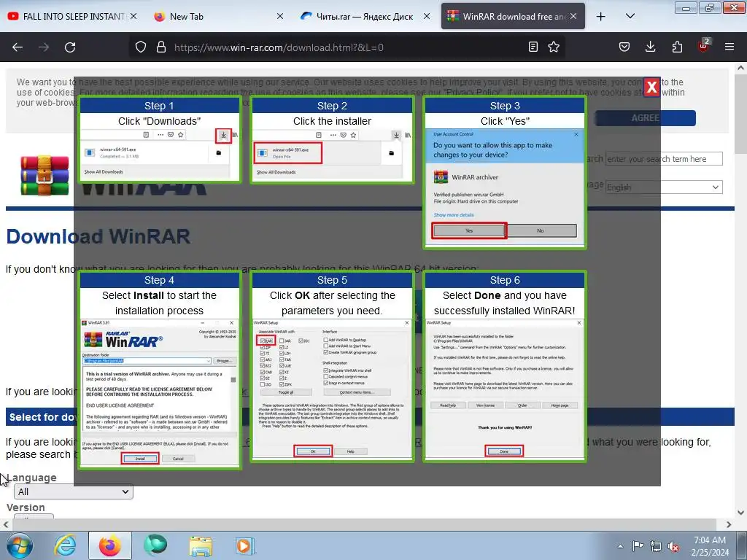Go back with the browser back arrow
The image size is (747, 560).
coord(18,47)
